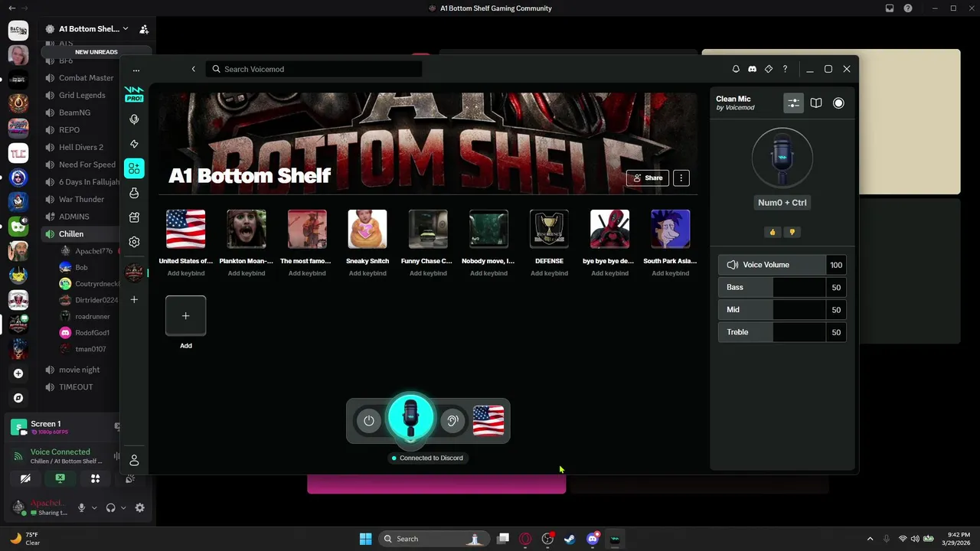Open Voicemod notifications bell
The width and height of the screenshot is (980, 551).
736,69
